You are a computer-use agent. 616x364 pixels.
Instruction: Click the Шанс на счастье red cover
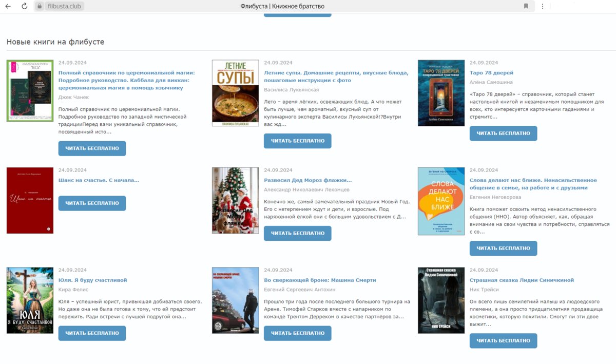point(30,200)
